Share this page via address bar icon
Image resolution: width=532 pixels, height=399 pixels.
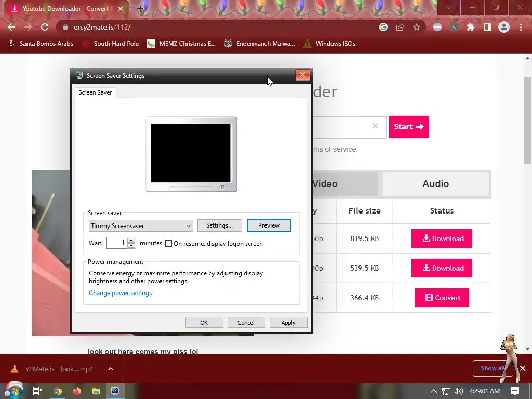pyautogui.click(x=400, y=27)
